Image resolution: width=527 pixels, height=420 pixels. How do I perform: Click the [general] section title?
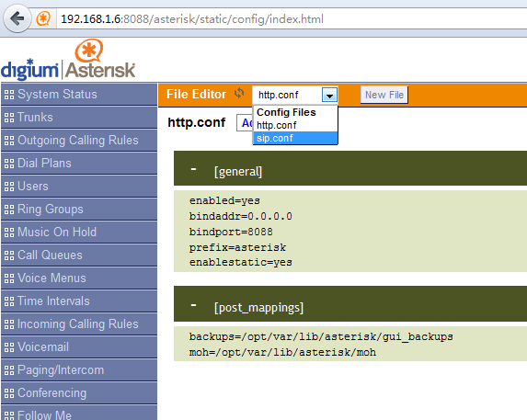point(238,172)
